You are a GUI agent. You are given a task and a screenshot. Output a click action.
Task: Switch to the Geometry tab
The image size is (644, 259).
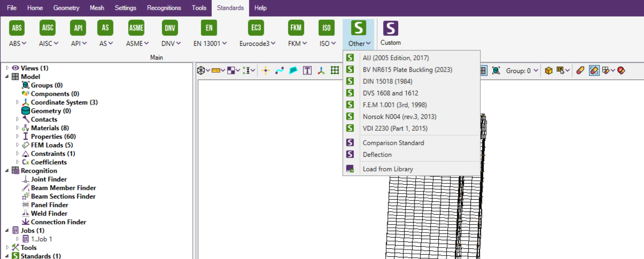click(66, 8)
